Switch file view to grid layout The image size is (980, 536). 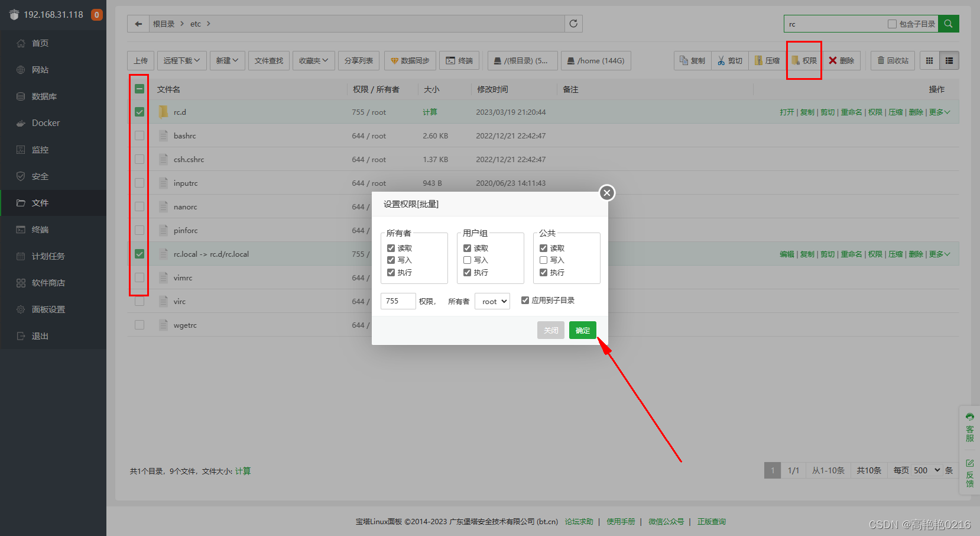[x=929, y=60]
